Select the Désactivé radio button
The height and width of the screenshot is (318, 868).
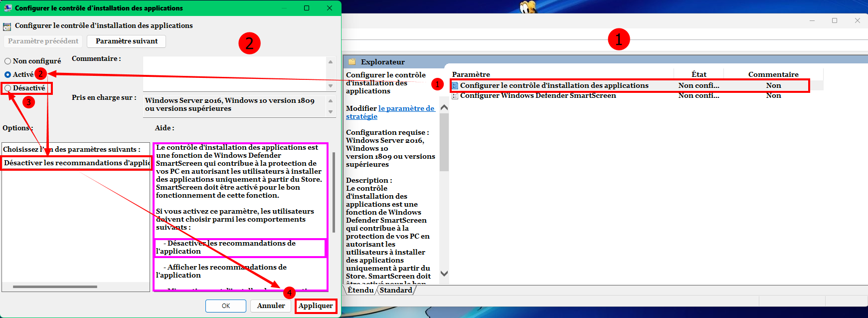coord(7,88)
